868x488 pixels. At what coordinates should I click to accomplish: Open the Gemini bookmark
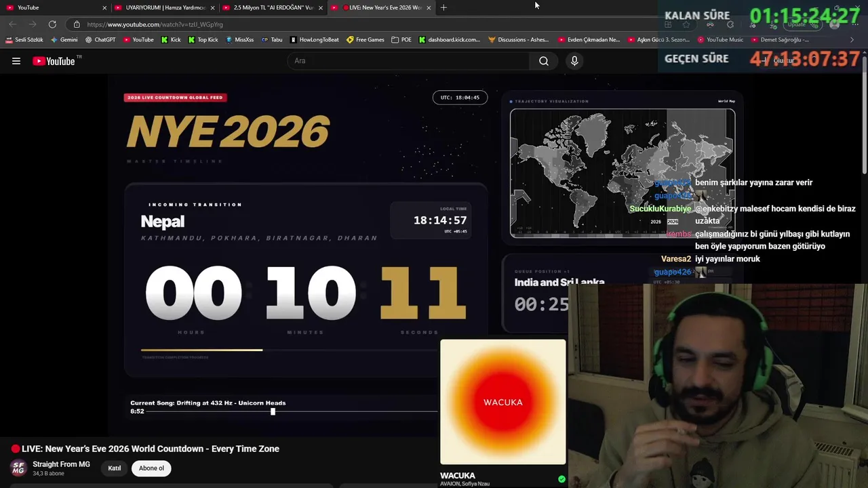click(64, 40)
